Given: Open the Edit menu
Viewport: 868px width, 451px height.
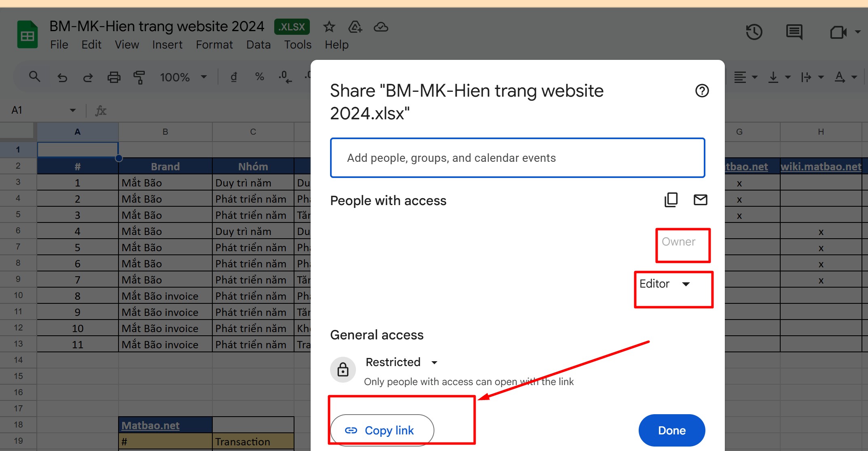Looking at the screenshot, I should pyautogui.click(x=91, y=44).
